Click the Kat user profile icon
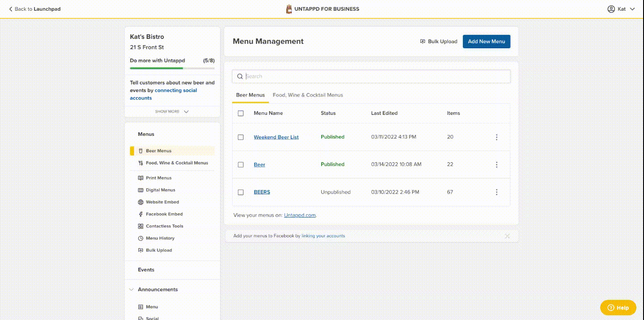This screenshot has height=320, width=644. [611, 9]
